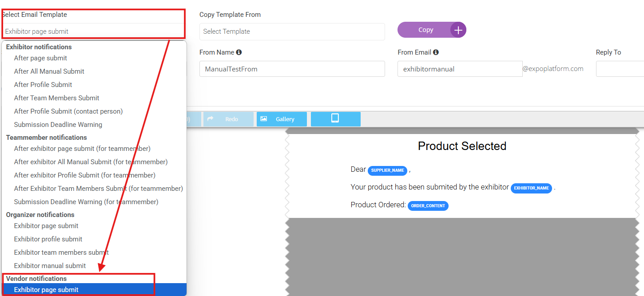The width and height of the screenshot is (644, 296).
Task: Choose 'Exhibitor manual submit' option
Action: point(50,266)
